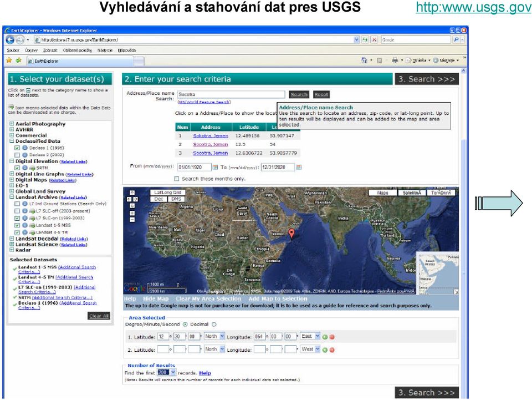Switch map to Maps view
532x400 pixels.
pyautogui.click(x=383, y=193)
